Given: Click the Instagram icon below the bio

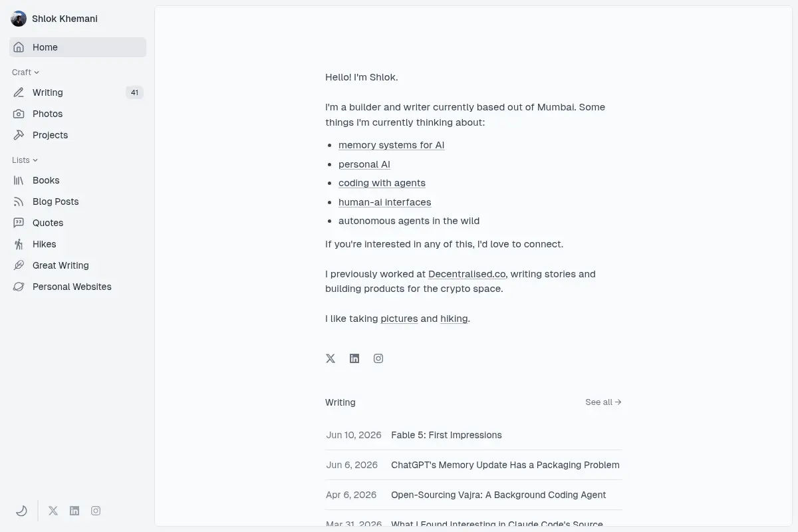Looking at the screenshot, I should tap(378, 358).
